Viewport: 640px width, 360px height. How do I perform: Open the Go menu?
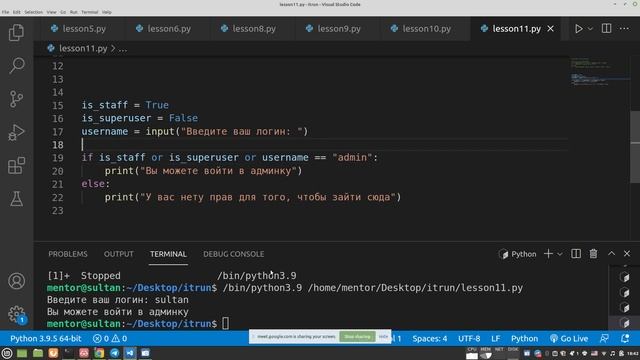[63, 12]
